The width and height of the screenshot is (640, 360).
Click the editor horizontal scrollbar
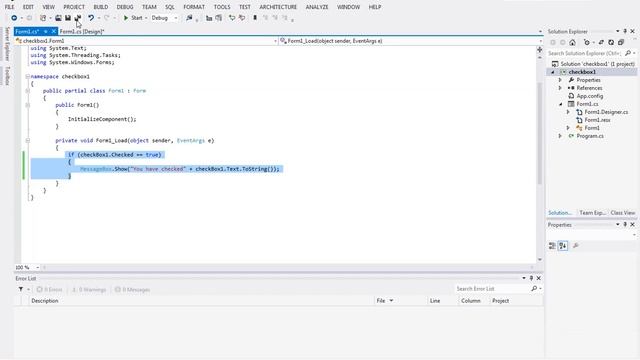tap(288, 268)
